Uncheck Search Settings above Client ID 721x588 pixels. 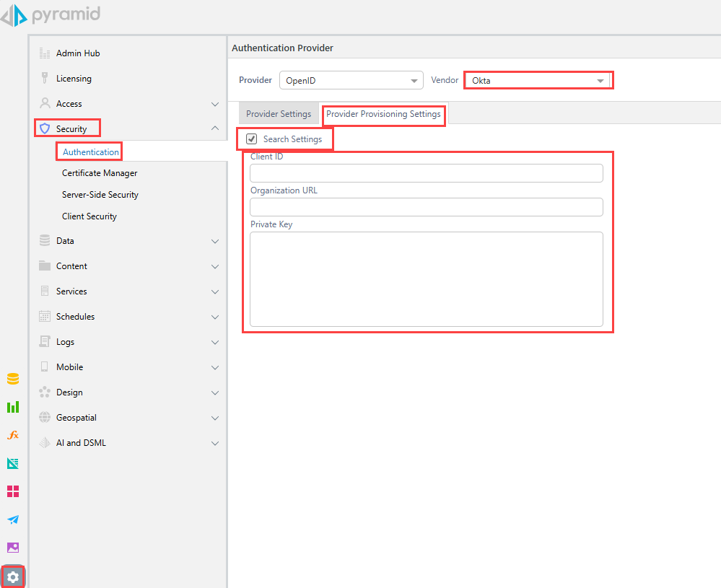click(x=251, y=139)
